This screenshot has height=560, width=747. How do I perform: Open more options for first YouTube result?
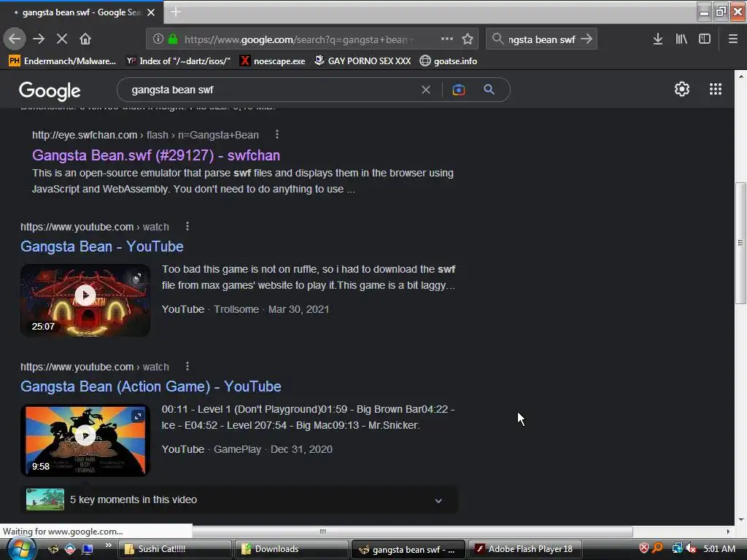[187, 226]
